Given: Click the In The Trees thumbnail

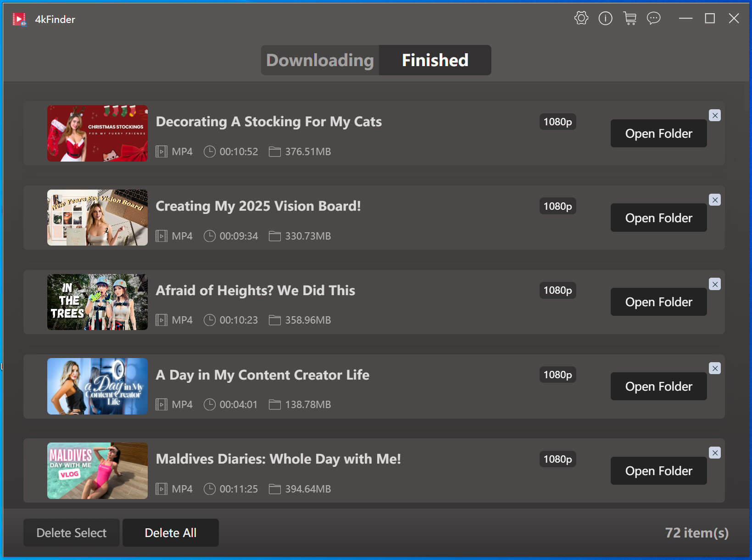Looking at the screenshot, I should tap(97, 302).
